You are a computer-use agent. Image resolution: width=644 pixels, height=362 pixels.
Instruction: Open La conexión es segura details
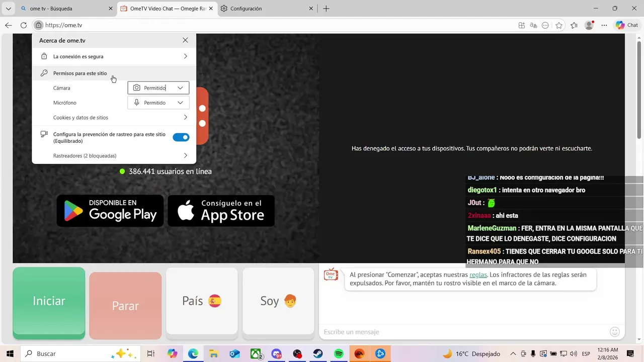114,56
